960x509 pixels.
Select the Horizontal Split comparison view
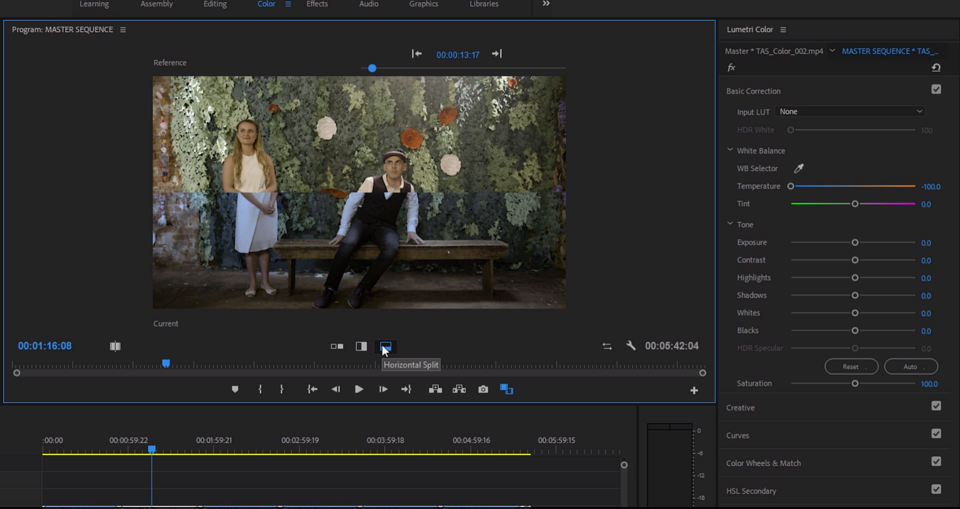(385, 346)
